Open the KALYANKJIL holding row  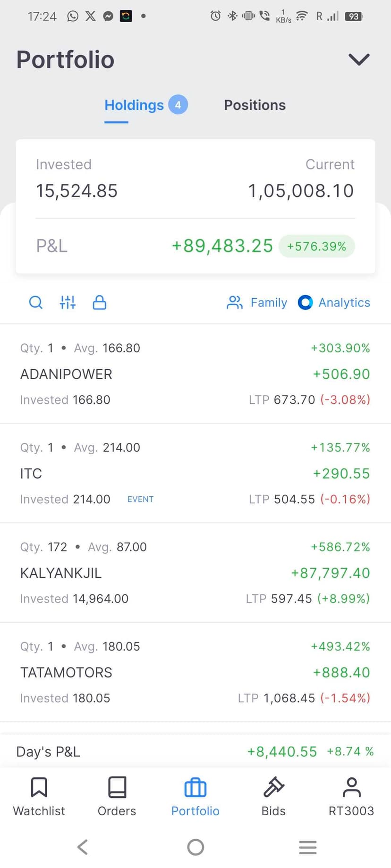[x=61, y=573]
